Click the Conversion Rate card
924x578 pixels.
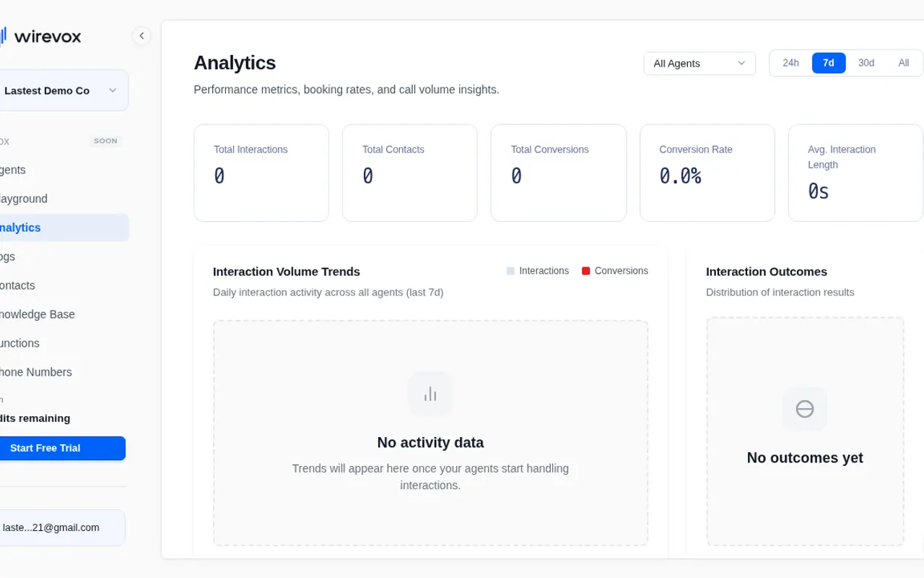tap(707, 173)
